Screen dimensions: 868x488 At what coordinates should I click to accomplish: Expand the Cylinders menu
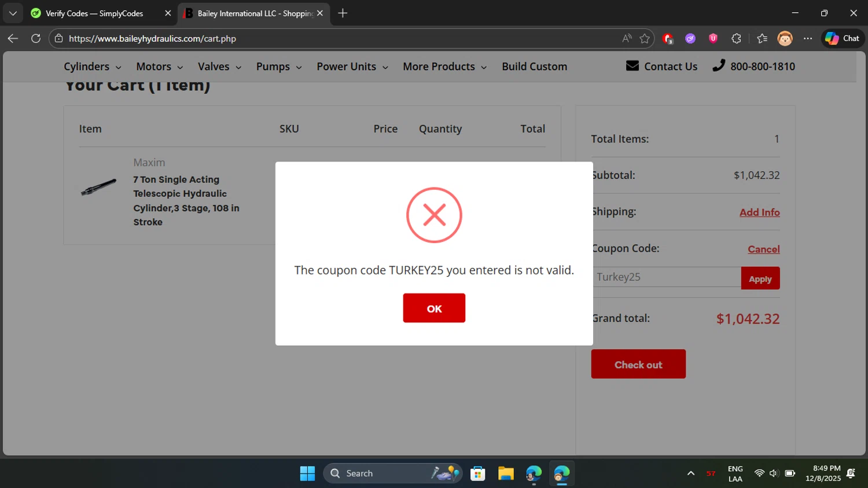point(93,67)
